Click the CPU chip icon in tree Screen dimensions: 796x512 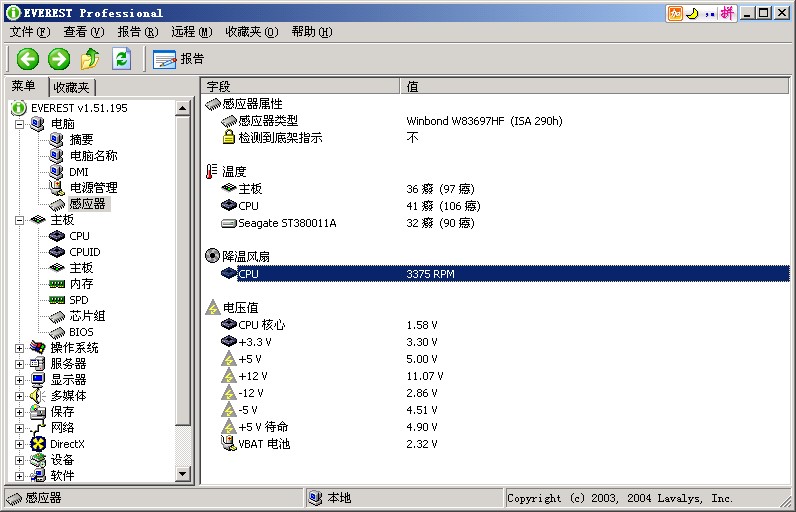57,236
